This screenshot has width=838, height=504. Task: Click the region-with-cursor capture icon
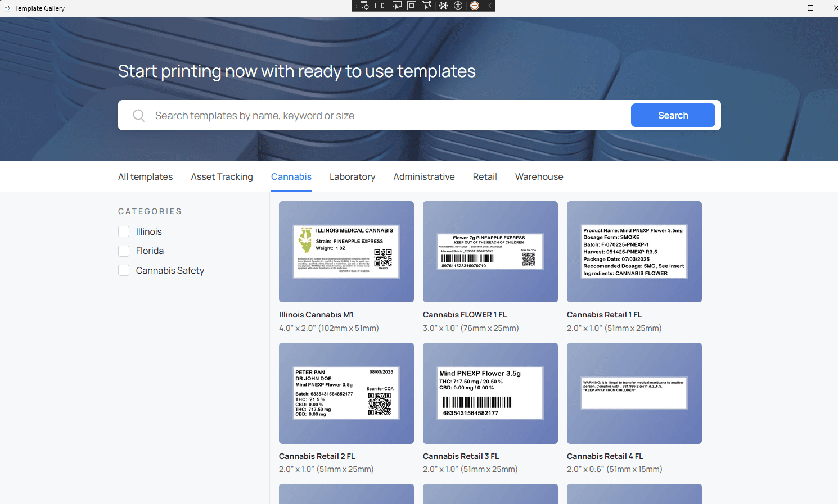[x=426, y=6]
